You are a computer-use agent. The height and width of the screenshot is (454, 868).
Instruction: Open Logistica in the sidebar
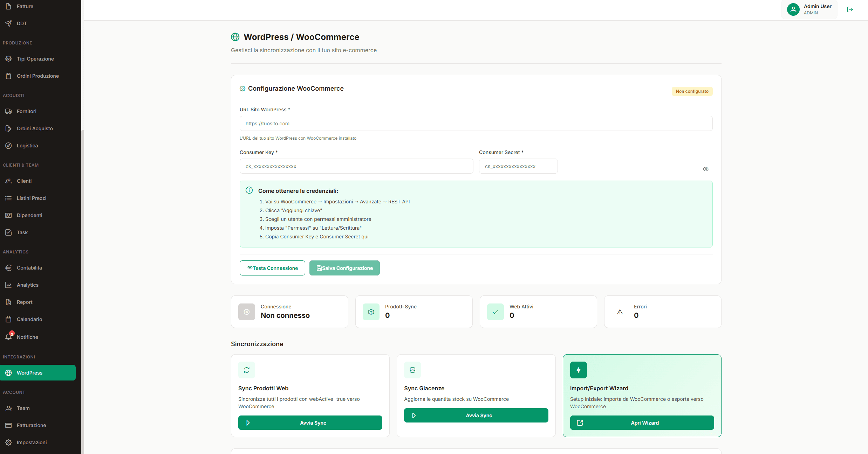tap(27, 146)
